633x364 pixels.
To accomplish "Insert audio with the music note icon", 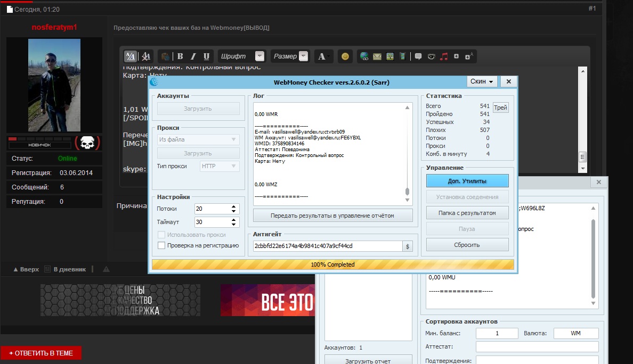I will click(x=444, y=56).
